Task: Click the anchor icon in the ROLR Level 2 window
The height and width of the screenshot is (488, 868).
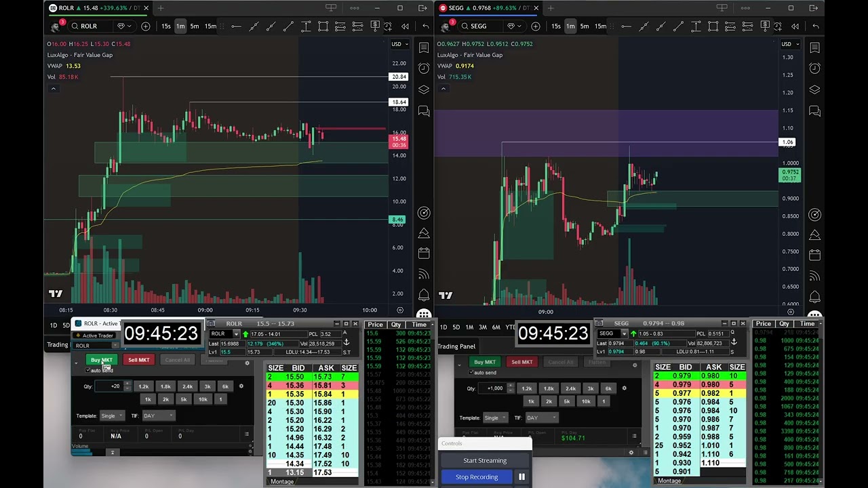Action: (347, 342)
